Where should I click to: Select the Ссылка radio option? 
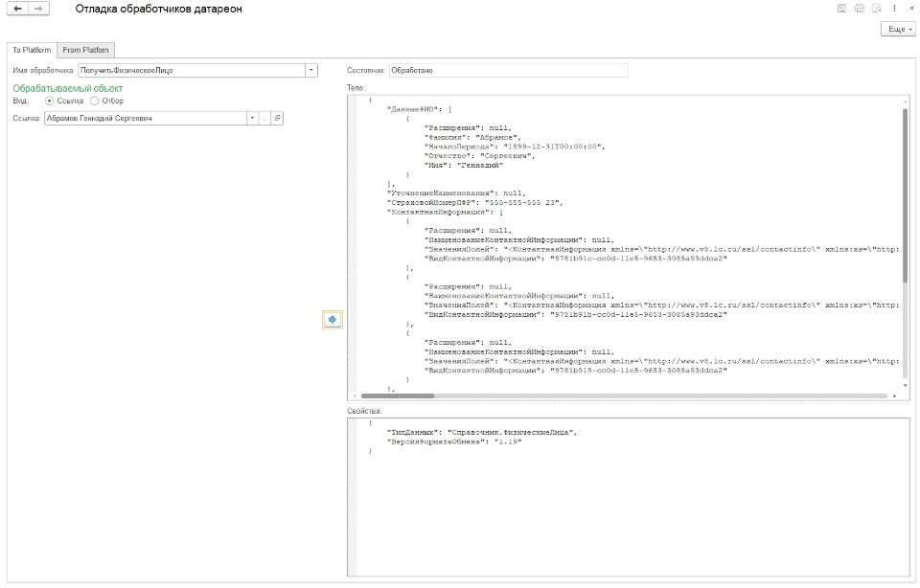tap(50, 101)
